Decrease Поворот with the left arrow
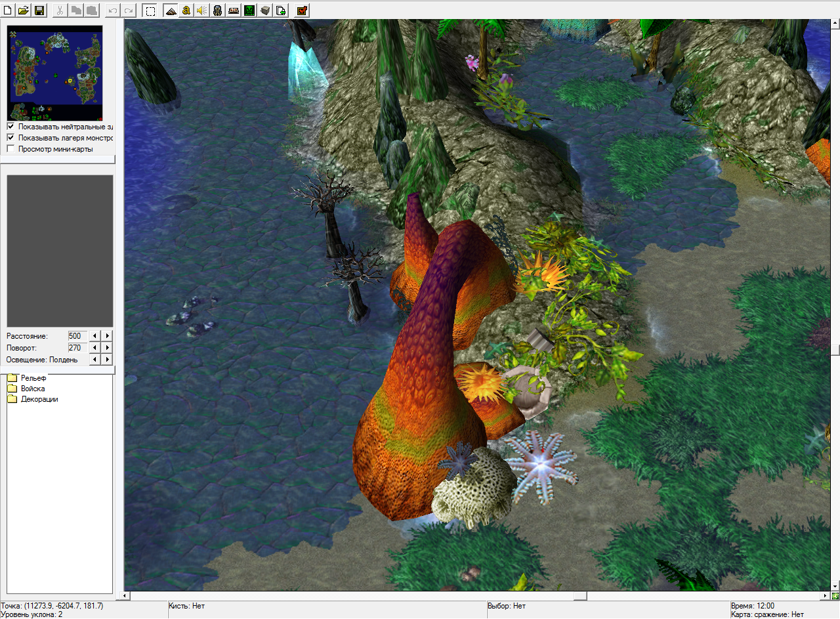 (x=94, y=348)
